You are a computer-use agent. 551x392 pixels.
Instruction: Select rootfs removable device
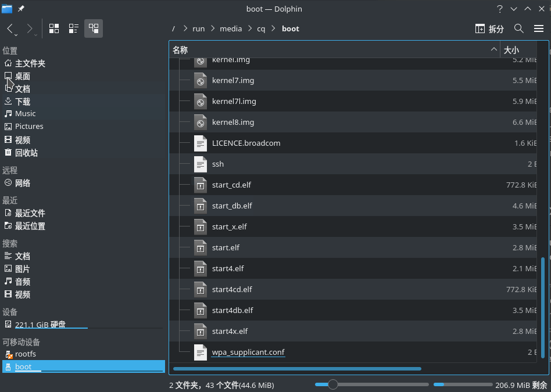tap(26, 354)
